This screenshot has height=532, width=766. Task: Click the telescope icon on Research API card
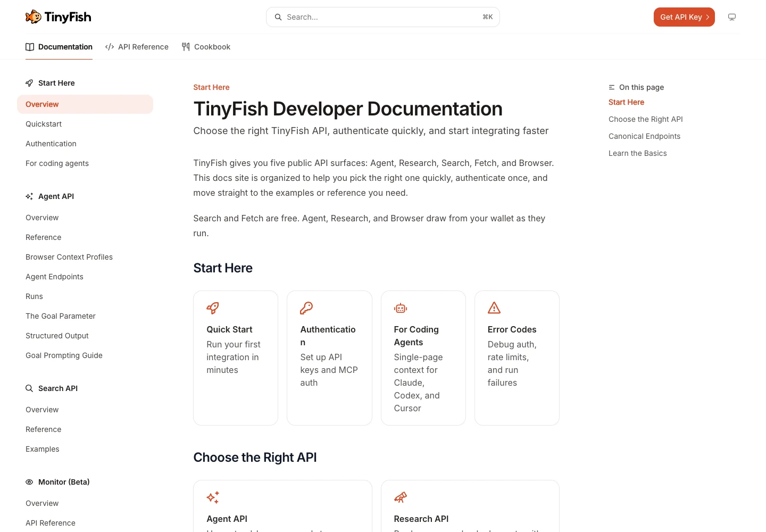(401, 497)
